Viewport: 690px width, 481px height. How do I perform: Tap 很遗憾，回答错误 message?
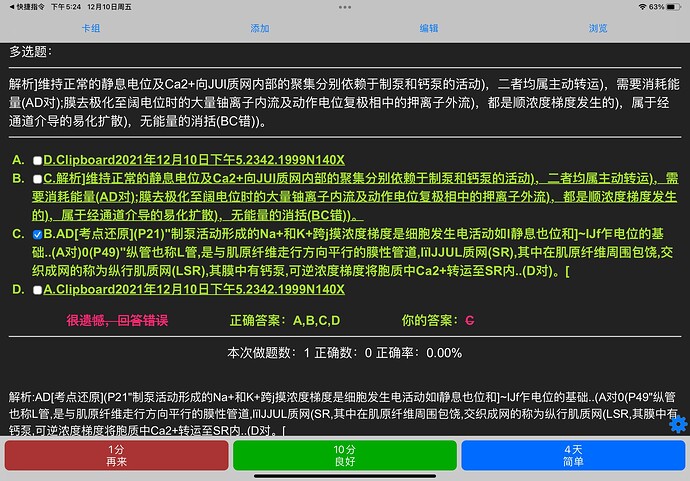coord(117,320)
